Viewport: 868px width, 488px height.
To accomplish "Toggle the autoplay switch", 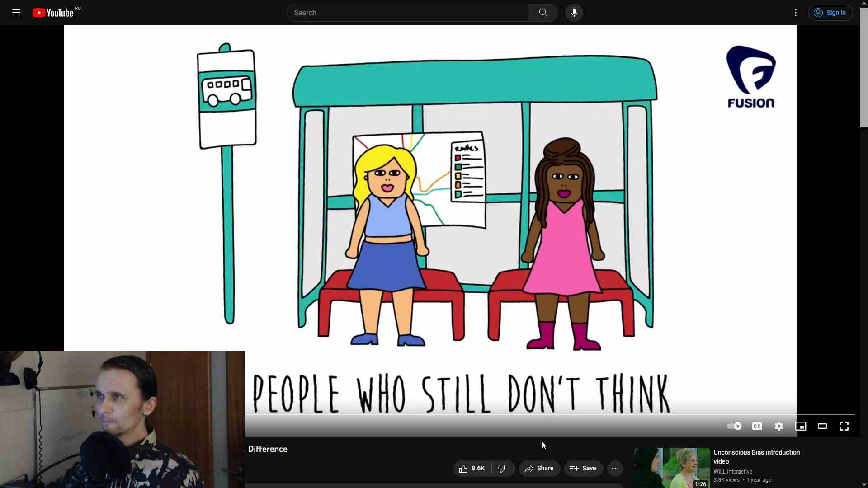I will pyautogui.click(x=734, y=426).
